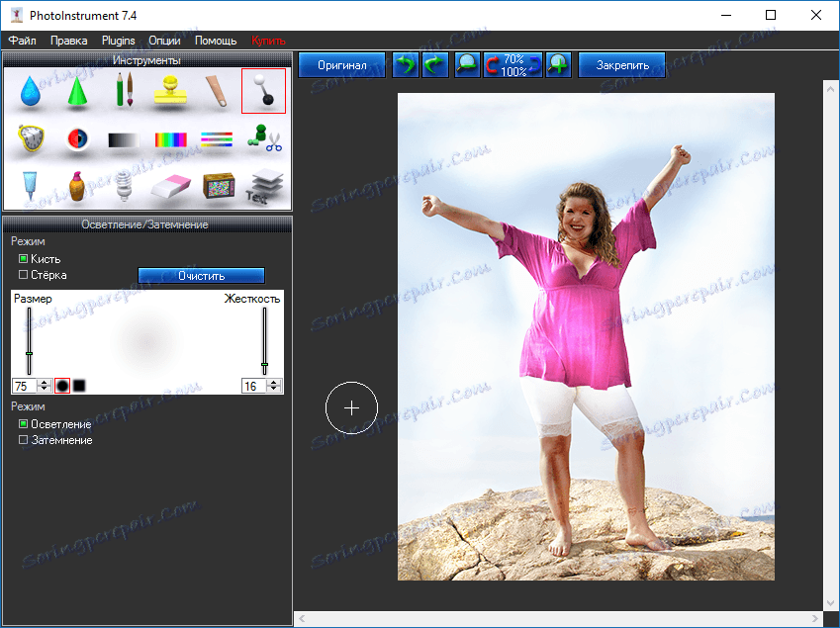Decrease brush size with down arrow
Viewport: 840px width, 628px height.
pyautogui.click(x=45, y=389)
